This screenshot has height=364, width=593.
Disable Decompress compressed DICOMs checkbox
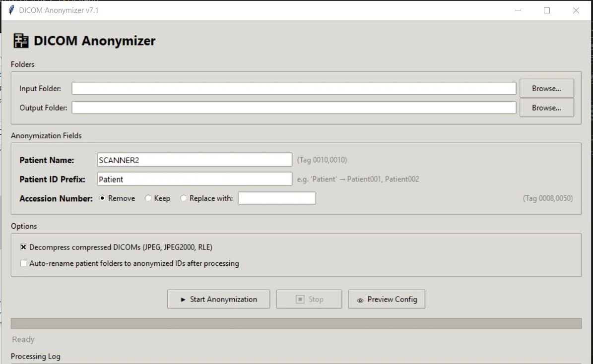23,247
